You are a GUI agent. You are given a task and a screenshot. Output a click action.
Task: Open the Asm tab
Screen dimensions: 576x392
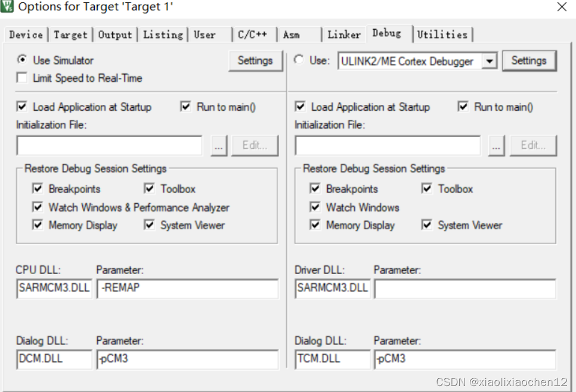299,35
